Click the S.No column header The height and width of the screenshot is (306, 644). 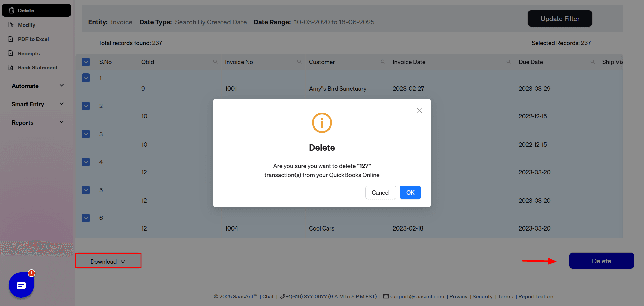[x=105, y=62]
